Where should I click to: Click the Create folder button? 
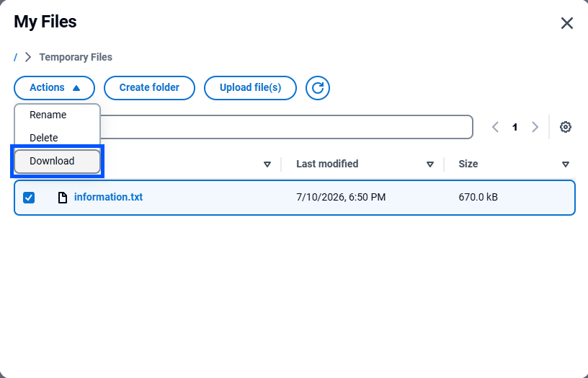point(149,88)
